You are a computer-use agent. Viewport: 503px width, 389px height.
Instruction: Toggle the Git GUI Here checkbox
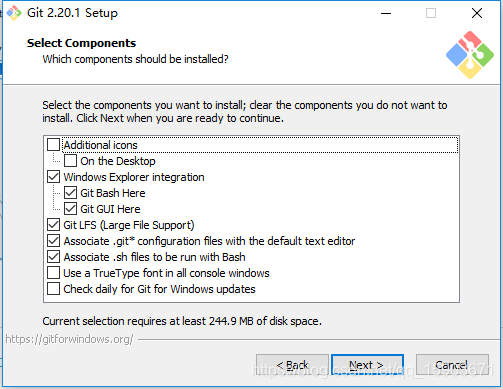[70, 209]
